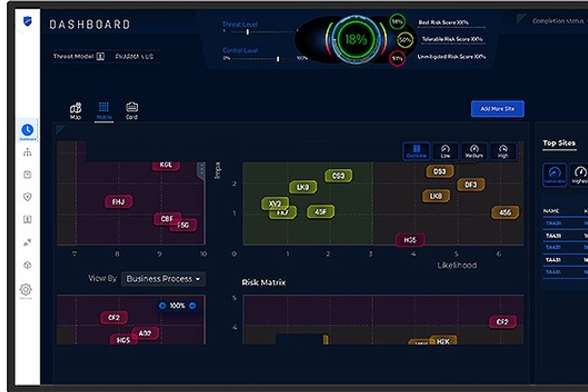Select Unmitigated Risk Score label
The image size is (588, 392).
coord(451,57)
